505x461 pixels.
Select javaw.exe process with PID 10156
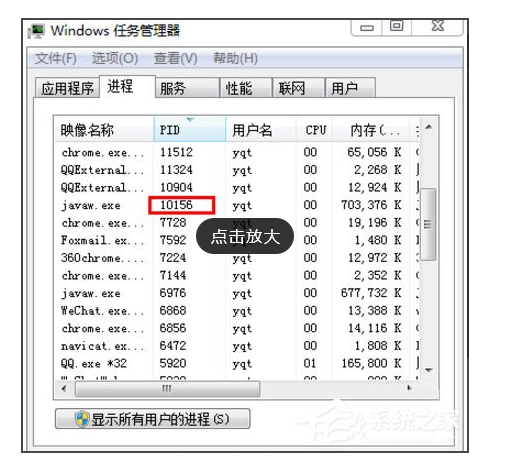pyautogui.click(x=236, y=205)
